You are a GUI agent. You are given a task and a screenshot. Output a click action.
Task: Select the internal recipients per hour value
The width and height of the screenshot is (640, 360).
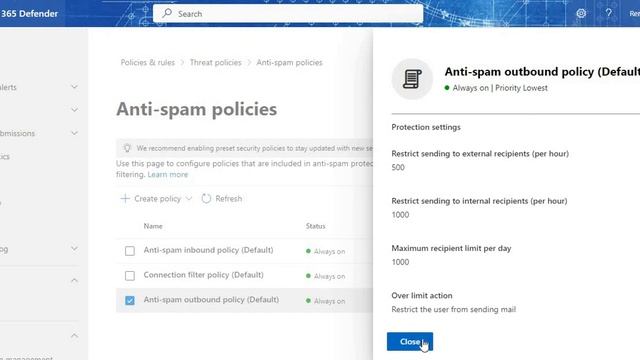400,215
